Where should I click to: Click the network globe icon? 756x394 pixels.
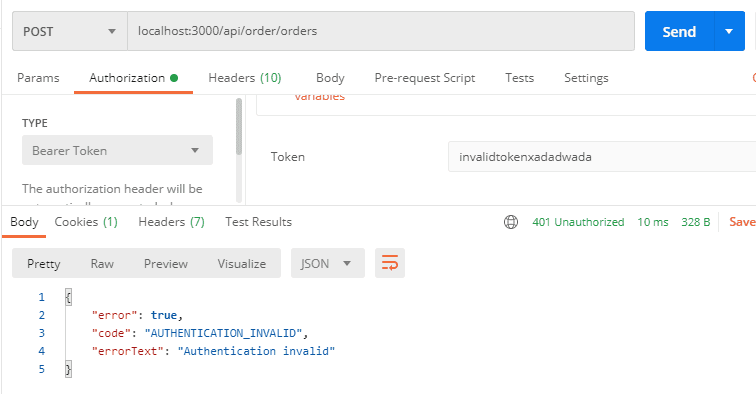tap(511, 222)
